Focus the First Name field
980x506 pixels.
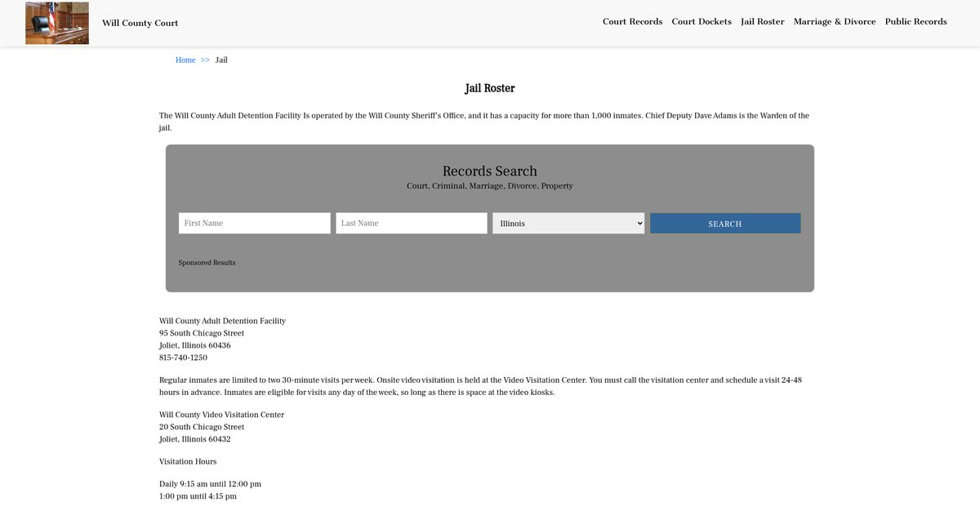(255, 224)
